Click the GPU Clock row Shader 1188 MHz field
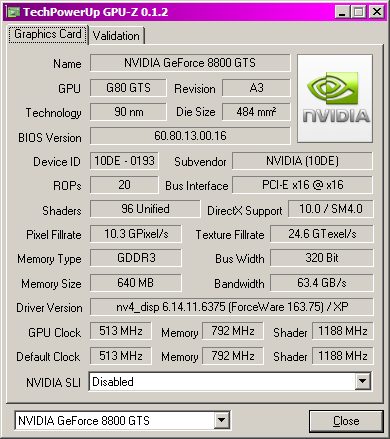Image resolution: width=390 pixels, height=439 pixels. click(x=343, y=331)
